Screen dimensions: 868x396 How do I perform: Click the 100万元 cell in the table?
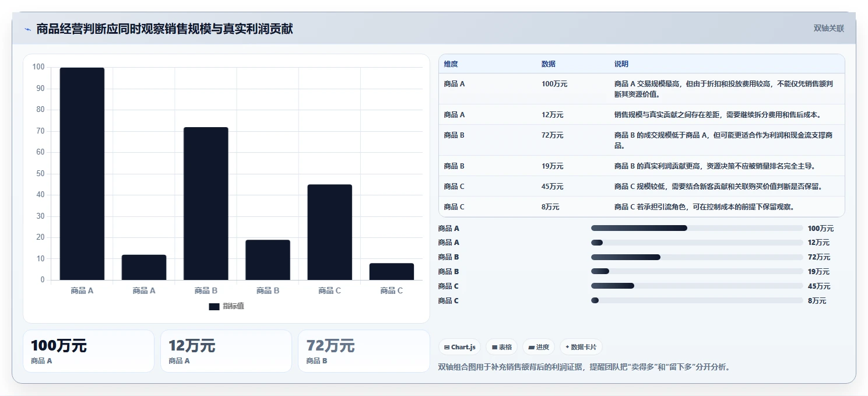pos(554,84)
